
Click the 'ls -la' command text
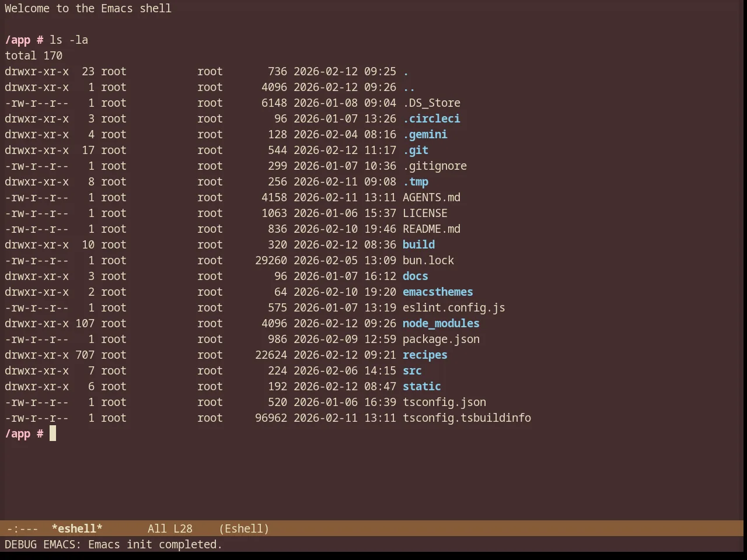click(69, 40)
